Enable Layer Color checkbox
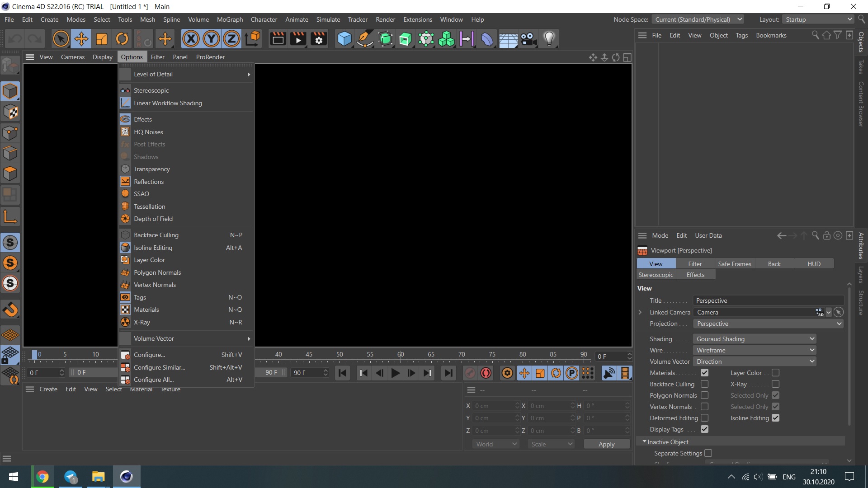 (775, 373)
